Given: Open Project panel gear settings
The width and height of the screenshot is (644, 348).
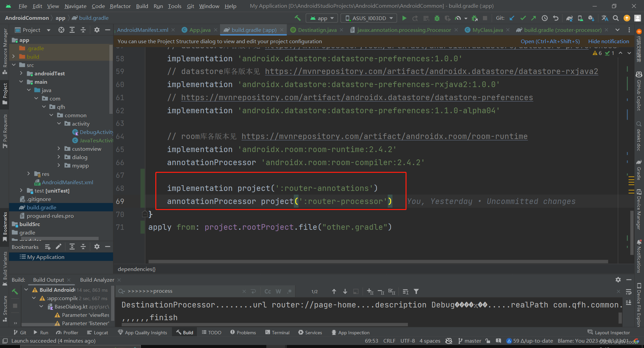Looking at the screenshot, I should click(x=97, y=30).
